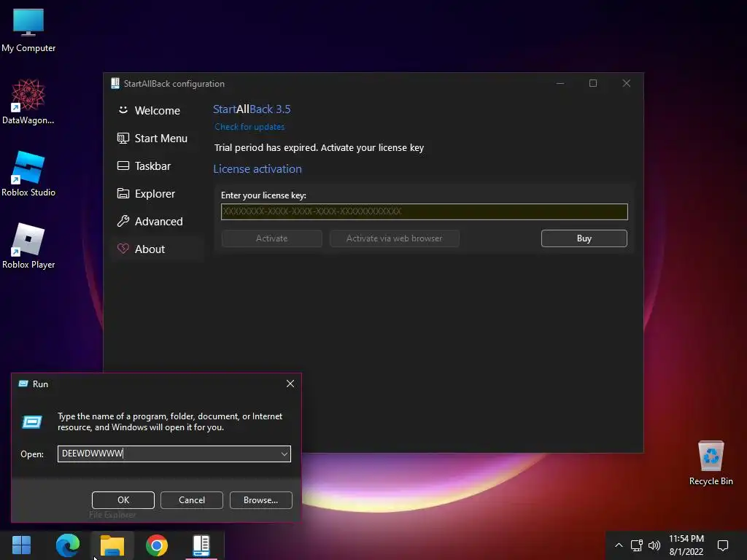The image size is (747, 560).
Task: Click the trial period expired message
Action: (x=319, y=147)
